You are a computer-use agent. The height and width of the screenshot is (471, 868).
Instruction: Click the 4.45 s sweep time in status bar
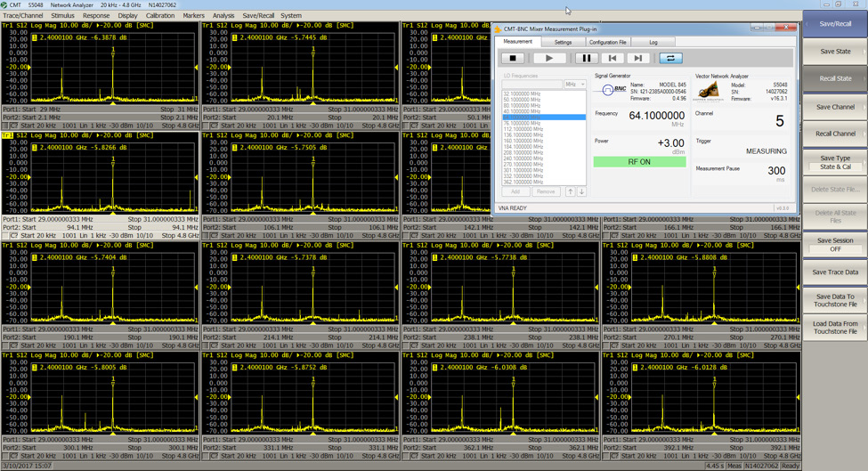click(715, 466)
